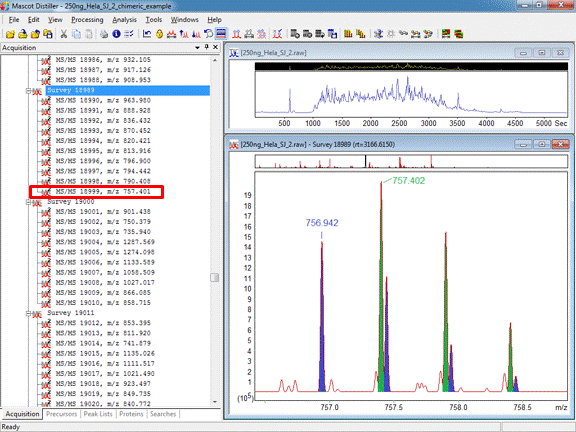Minimize the Survey 18989 spectrum window

tap(523, 144)
